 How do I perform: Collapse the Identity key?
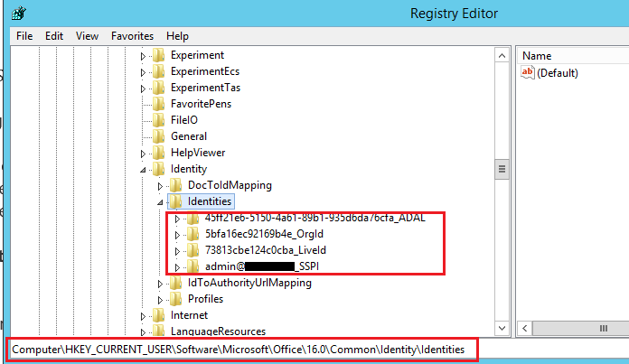coord(143,170)
